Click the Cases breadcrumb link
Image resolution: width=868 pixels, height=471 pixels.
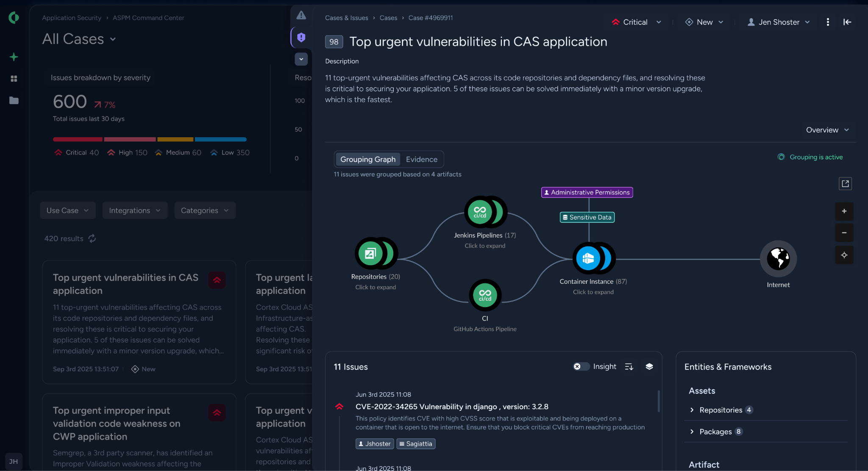[388, 18]
